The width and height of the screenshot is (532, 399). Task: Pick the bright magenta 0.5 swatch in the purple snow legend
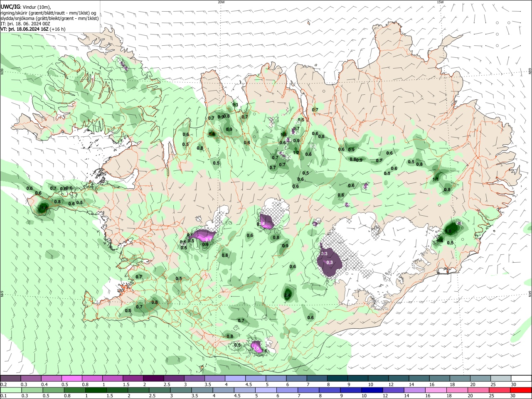pyautogui.click(x=72, y=379)
